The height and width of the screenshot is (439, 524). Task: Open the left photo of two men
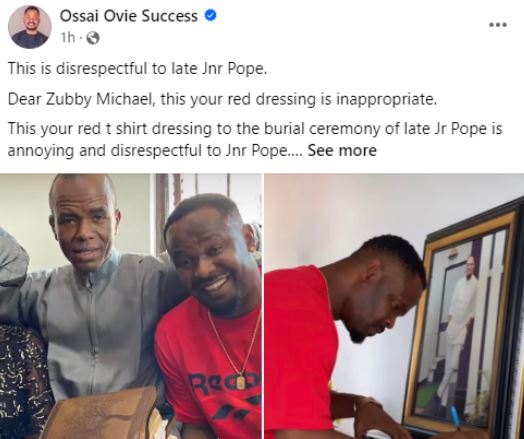[x=131, y=306]
